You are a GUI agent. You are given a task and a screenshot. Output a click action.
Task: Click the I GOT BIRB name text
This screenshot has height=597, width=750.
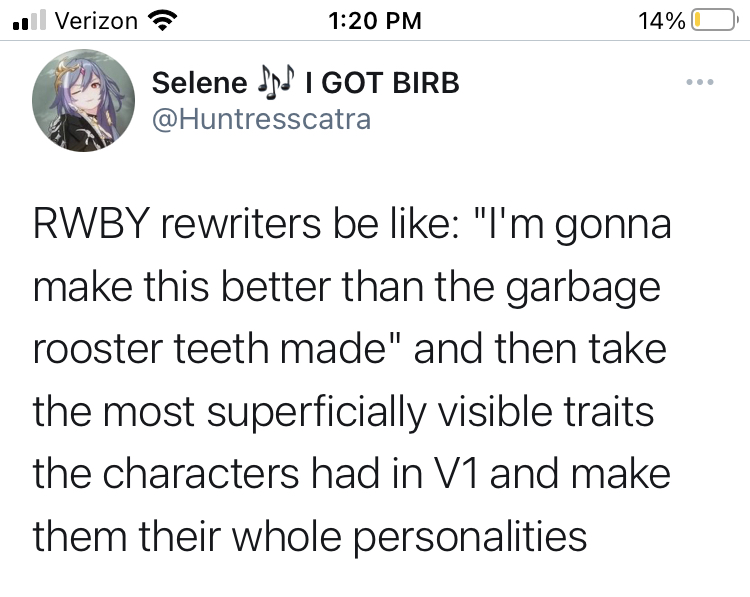[382, 83]
